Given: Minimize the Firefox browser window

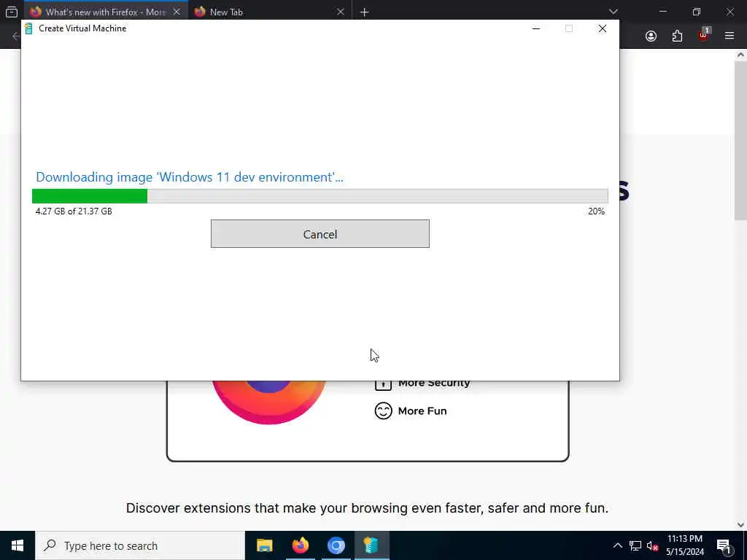Looking at the screenshot, I should pyautogui.click(x=662, y=12).
